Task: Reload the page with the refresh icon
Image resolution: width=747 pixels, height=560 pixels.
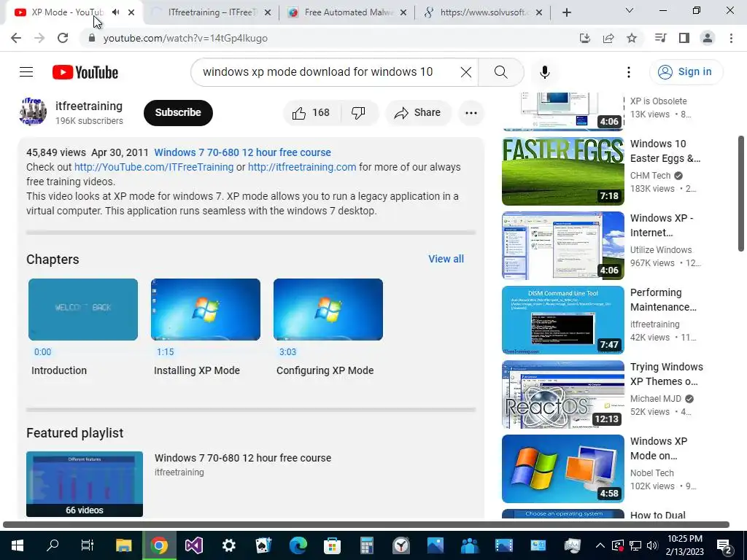Action: (63, 38)
